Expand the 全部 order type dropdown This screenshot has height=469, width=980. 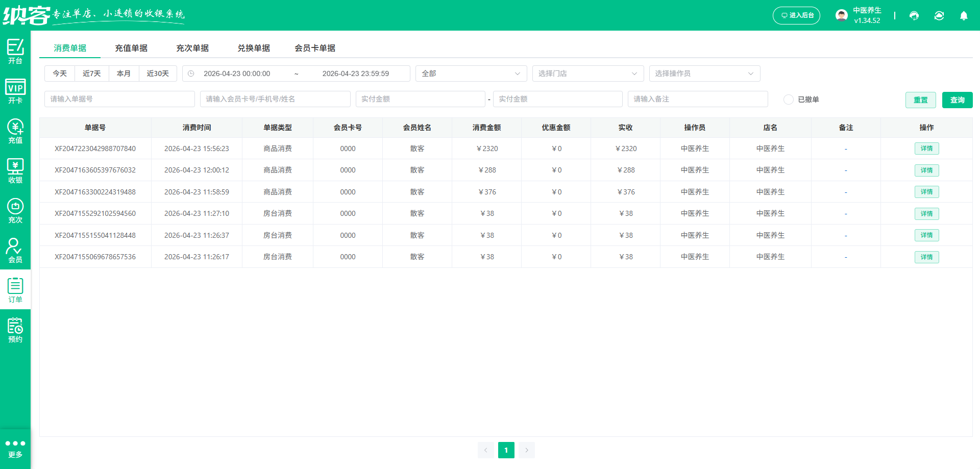471,73
